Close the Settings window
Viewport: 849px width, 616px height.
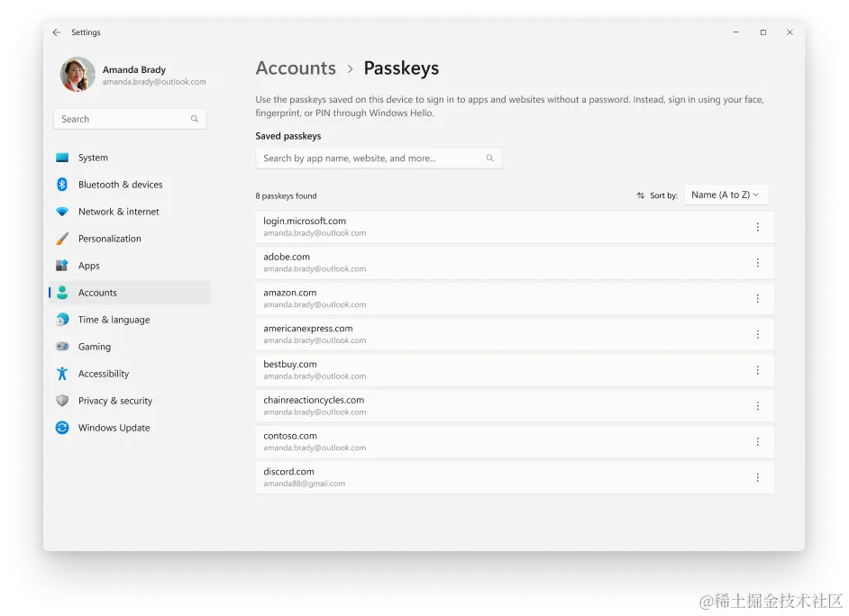click(790, 32)
